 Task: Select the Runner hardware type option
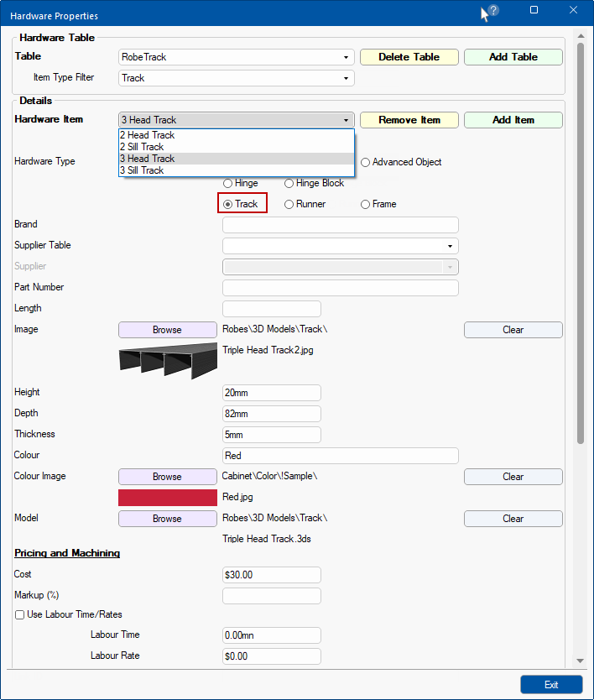coord(289,204)
